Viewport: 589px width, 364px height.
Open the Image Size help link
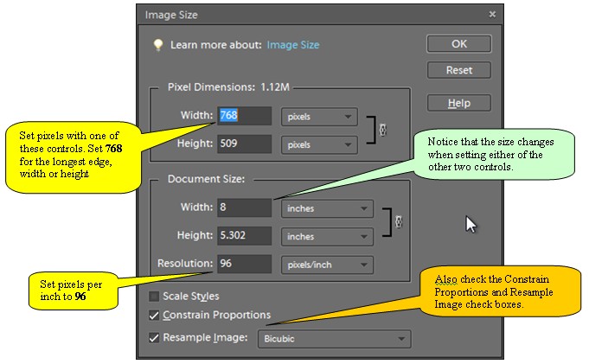point(293,45)
